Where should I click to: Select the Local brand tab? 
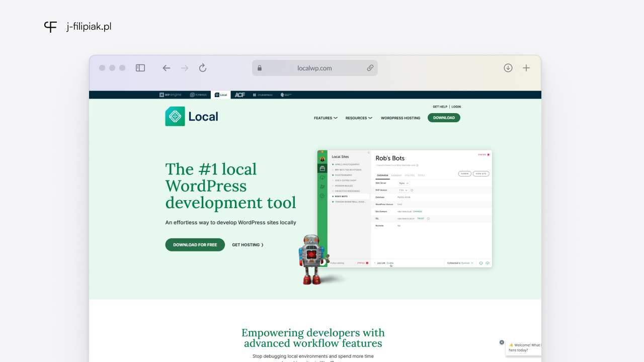click(x=221, y=95)
